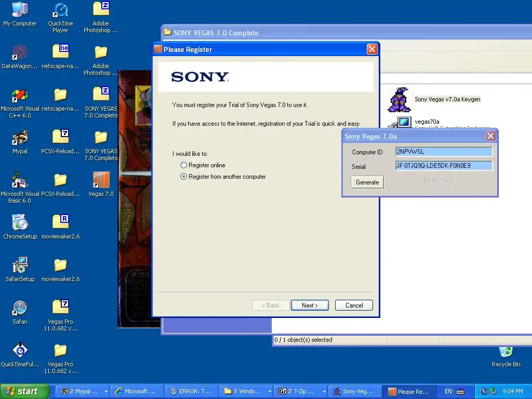Screen dimensions: 532x399
Task: Select the moviemaker2.6 RAR archive icon
Action: 60,227
